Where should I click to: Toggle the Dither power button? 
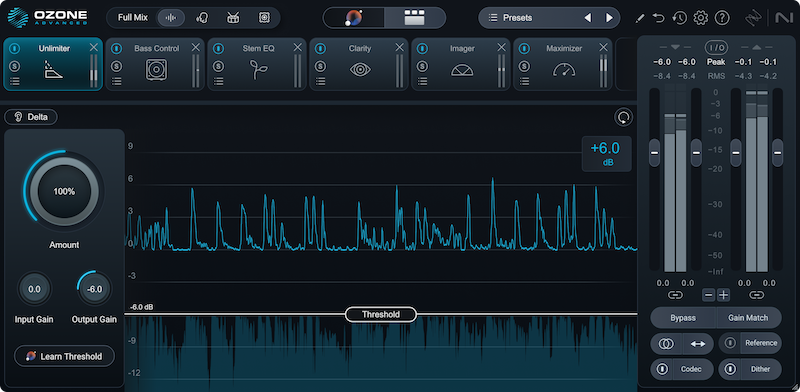[x=731, y=369]
